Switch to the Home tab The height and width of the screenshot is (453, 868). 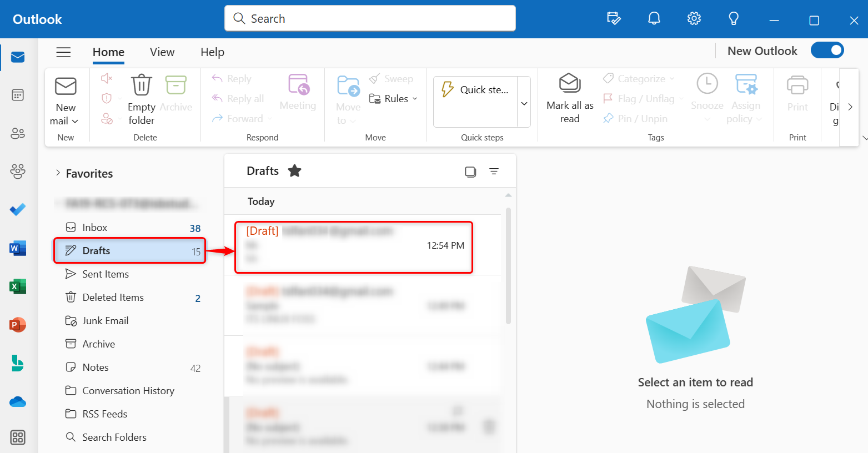click(108, 52)
